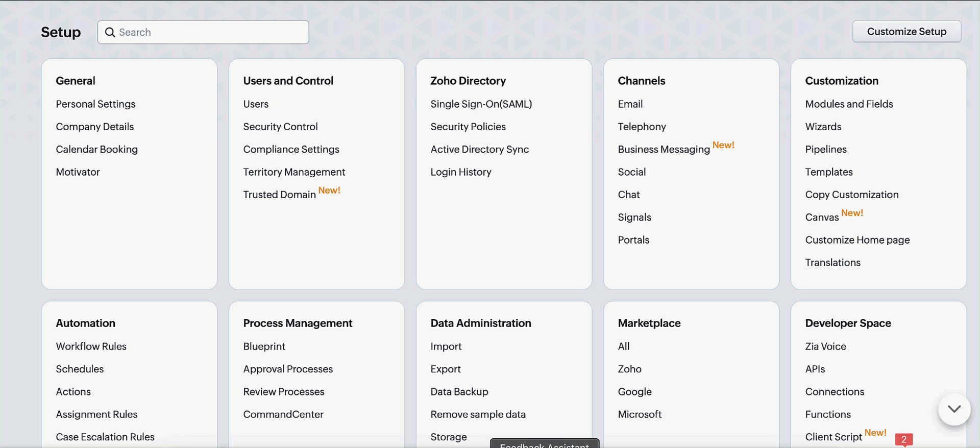980x448 pixels.
Task: Open Modules and Fields
Action: [849, 104]
